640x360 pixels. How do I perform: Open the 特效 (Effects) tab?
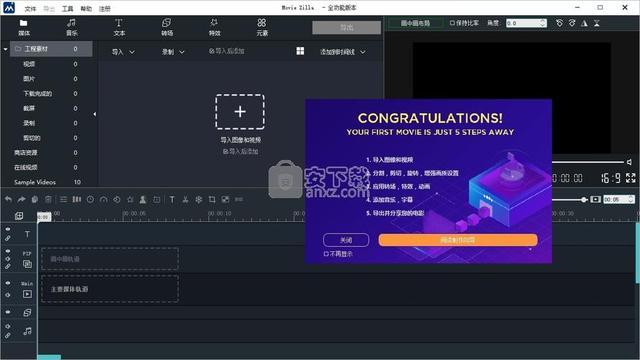pos(214,27)
